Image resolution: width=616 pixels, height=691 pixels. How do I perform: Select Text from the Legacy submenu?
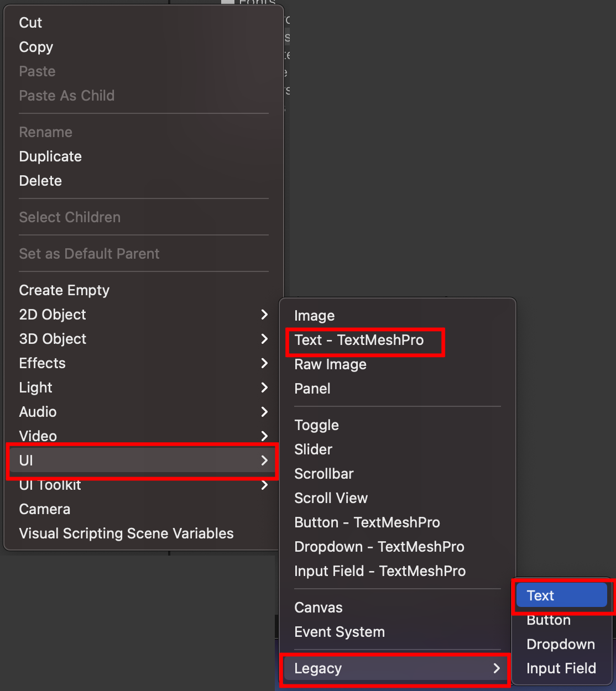click(x=540, y=595)
